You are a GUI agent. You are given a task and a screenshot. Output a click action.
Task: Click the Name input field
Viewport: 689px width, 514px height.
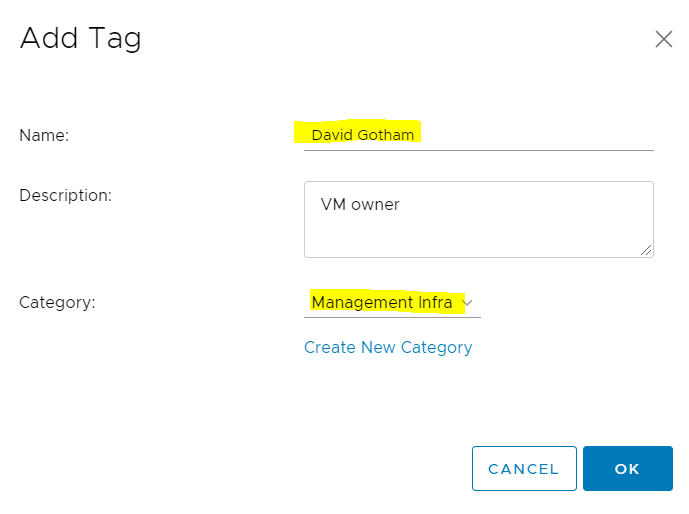(x=478, y=134)
